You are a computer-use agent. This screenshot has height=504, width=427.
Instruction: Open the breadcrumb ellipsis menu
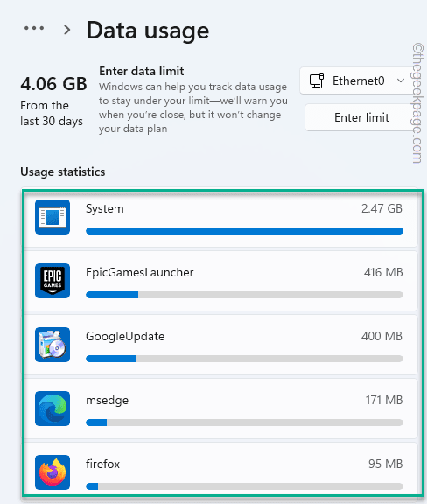pyautogui.click(x=34, y=28)
